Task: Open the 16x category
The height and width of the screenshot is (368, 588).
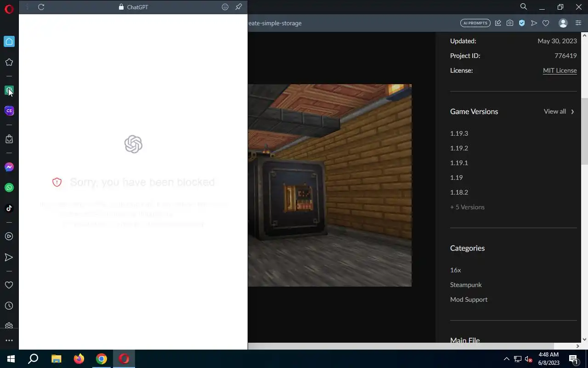Action: pyautogui.click(x=455, y=270)
